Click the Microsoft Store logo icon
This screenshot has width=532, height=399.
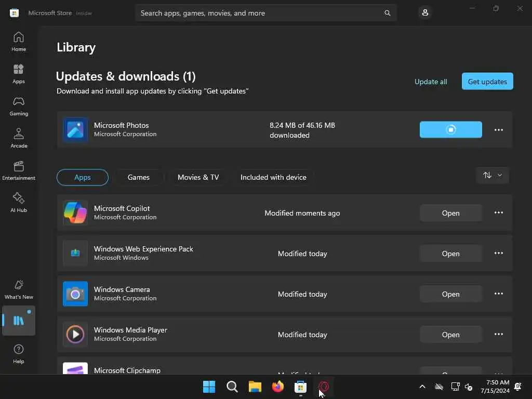14,13
